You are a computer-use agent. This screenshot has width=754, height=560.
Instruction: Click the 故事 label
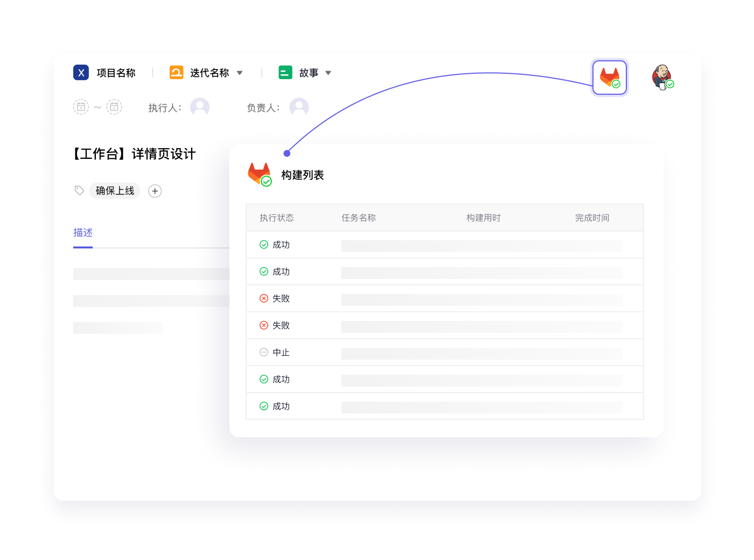point(309,73)
